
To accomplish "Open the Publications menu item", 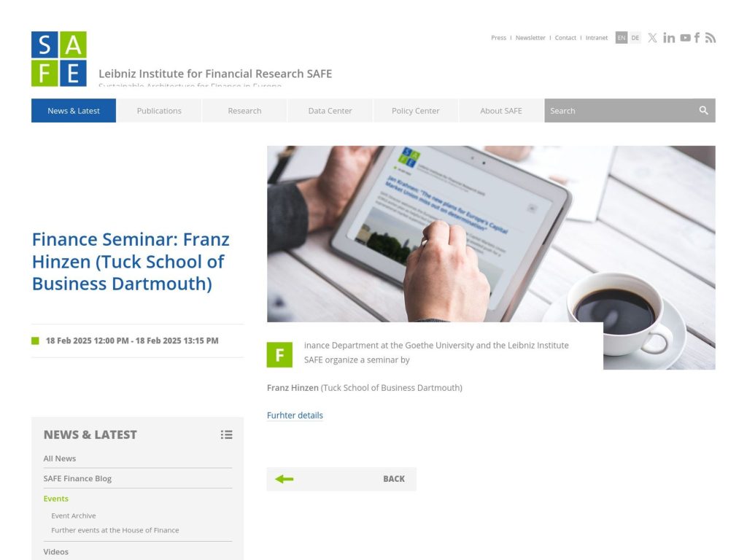I will [158, 110].
